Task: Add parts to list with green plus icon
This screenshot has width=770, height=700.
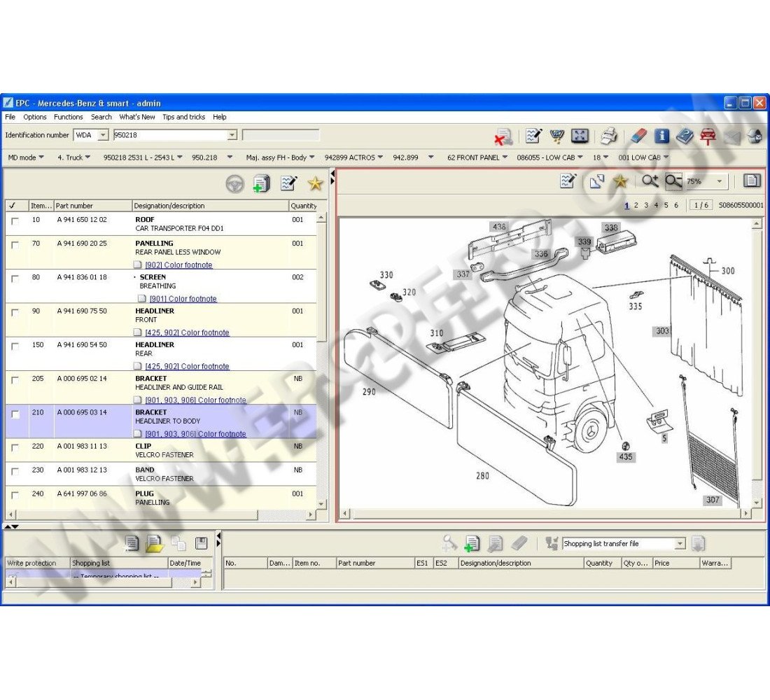Action: tap(261, 183)
